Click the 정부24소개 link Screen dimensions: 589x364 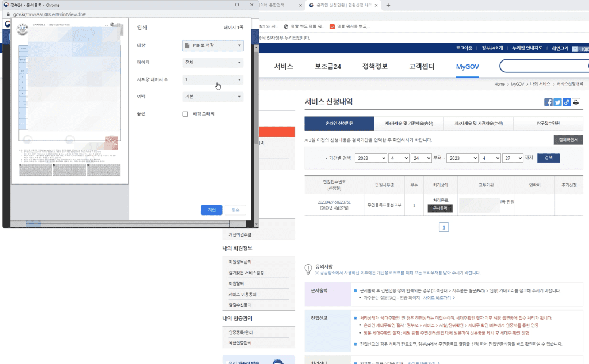tap(492, 48)
